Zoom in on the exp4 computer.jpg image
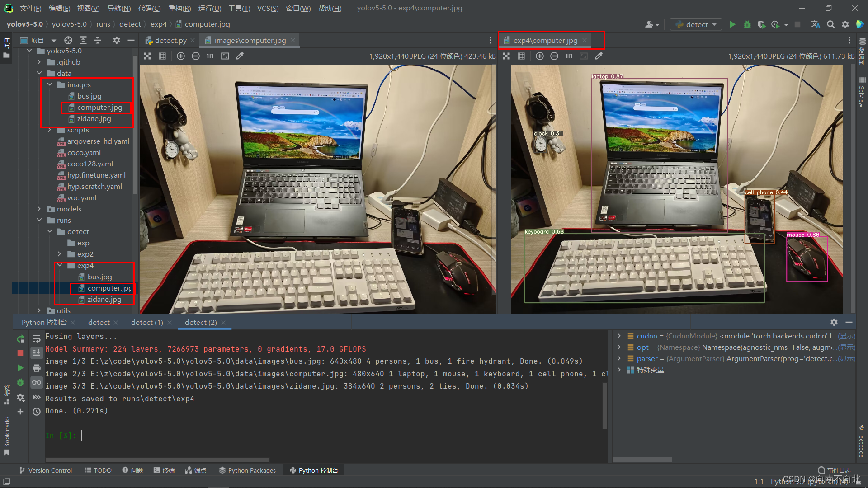Screen dimensions: 868x488 (x=539, y=56)
